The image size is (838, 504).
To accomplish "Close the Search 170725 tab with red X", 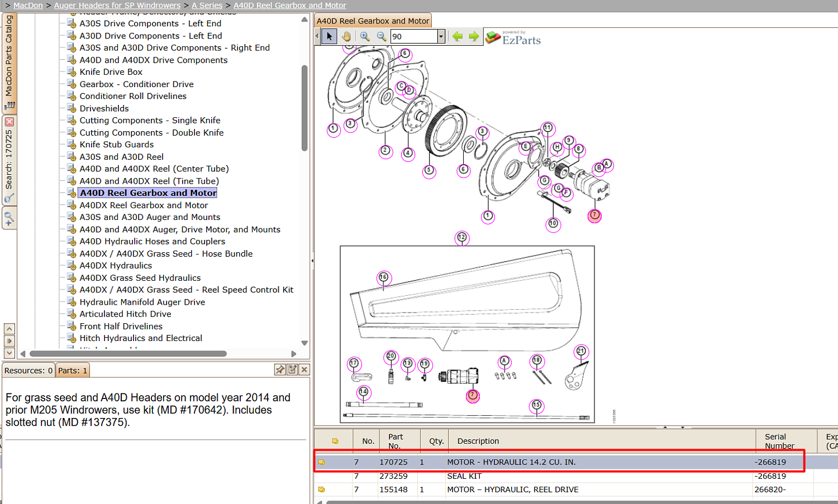I will pyautogui.click(x=9, y=122).
